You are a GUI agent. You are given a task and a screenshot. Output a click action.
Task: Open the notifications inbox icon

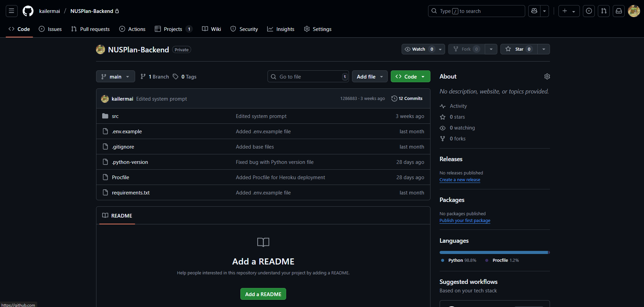click(x=619, y=11)
